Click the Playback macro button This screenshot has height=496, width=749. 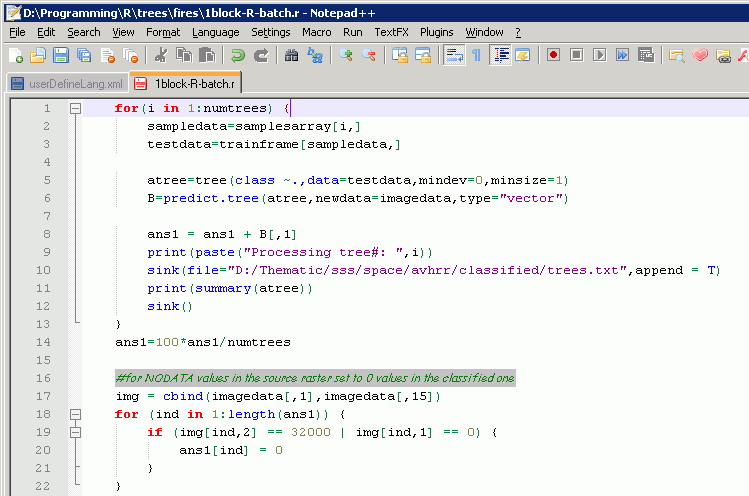[x=599, y=55]
